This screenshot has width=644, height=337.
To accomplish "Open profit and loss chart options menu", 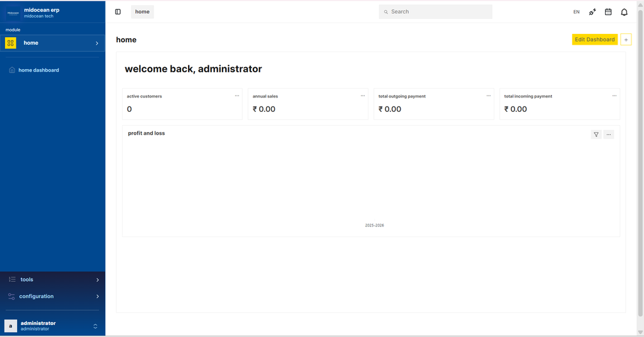I will 608,135.
